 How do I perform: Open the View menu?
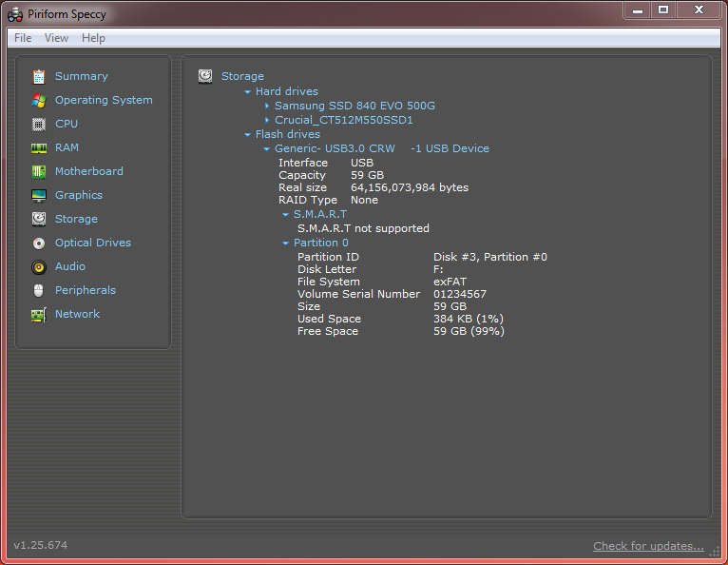click(56, 38)
